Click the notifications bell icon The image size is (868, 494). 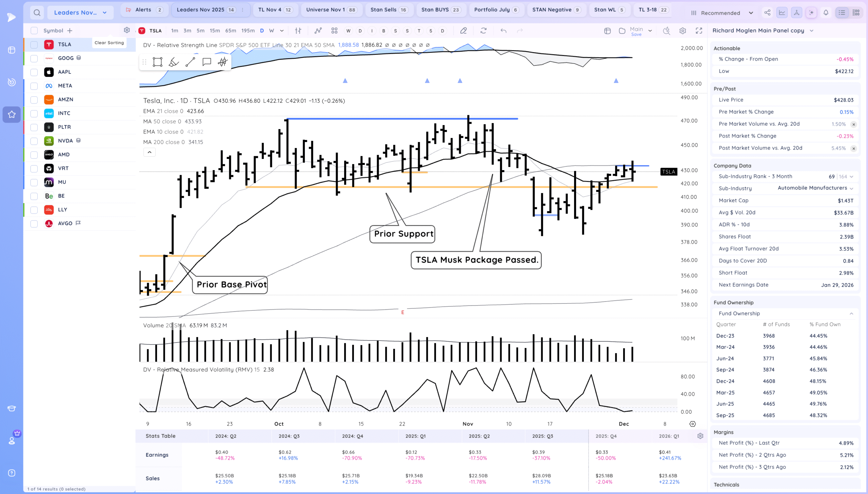(826, 13)
